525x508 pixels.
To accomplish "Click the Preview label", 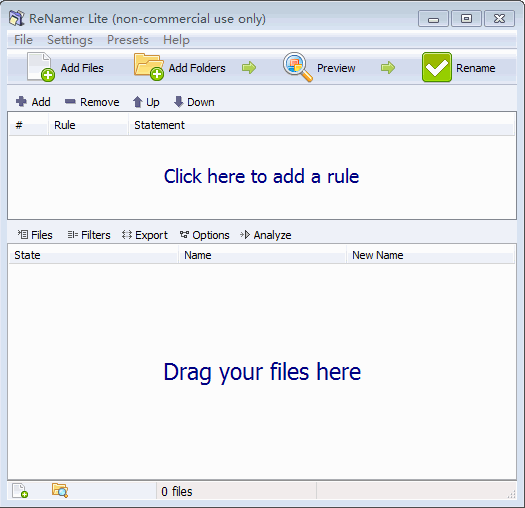I will tap(336, 68).
